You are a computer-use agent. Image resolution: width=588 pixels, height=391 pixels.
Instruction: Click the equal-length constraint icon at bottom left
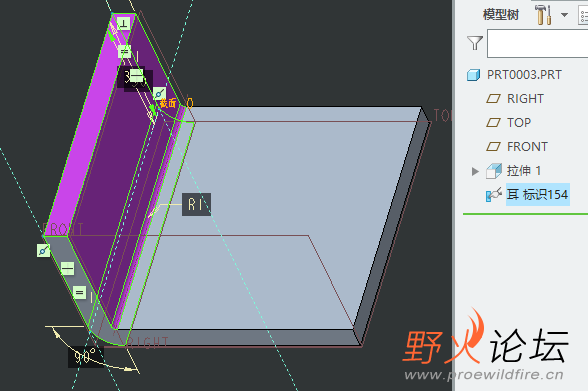click(x=79, y=292)
